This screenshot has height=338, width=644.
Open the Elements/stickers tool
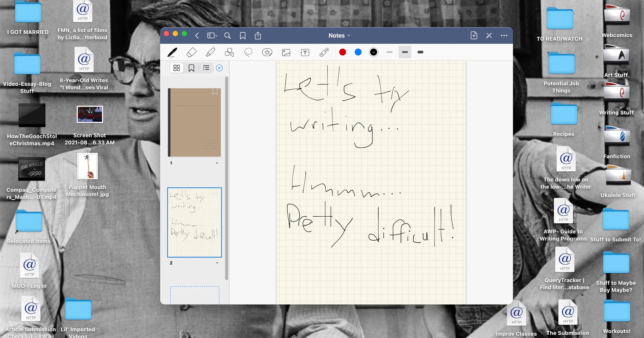[267, 52]
